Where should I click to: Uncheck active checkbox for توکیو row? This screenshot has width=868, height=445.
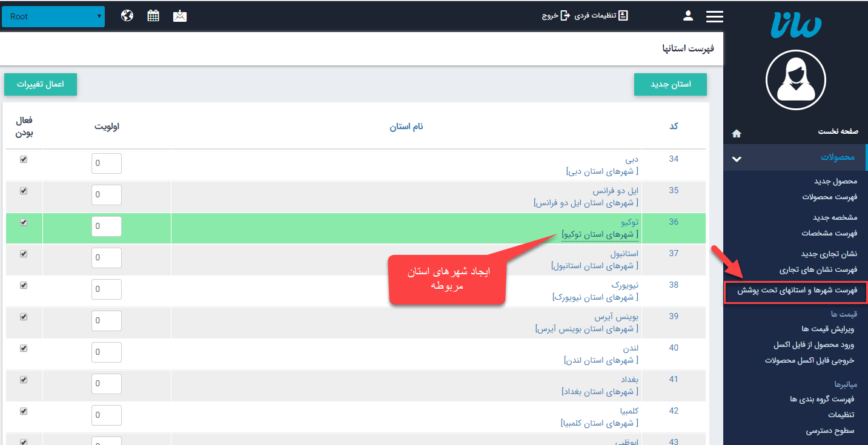(x=23, y=222)
